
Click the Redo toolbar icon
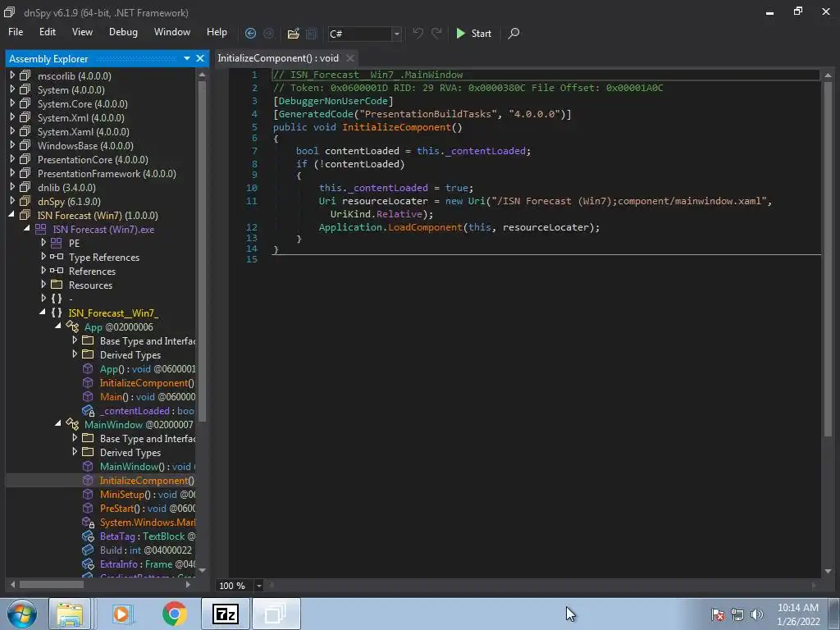436,33
